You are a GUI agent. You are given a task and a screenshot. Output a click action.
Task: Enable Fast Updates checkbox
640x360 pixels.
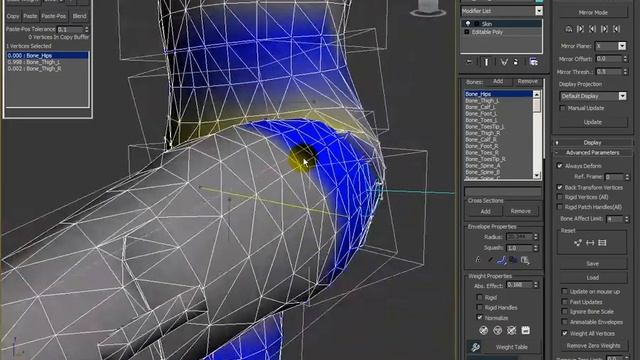[x=564, y=302]
